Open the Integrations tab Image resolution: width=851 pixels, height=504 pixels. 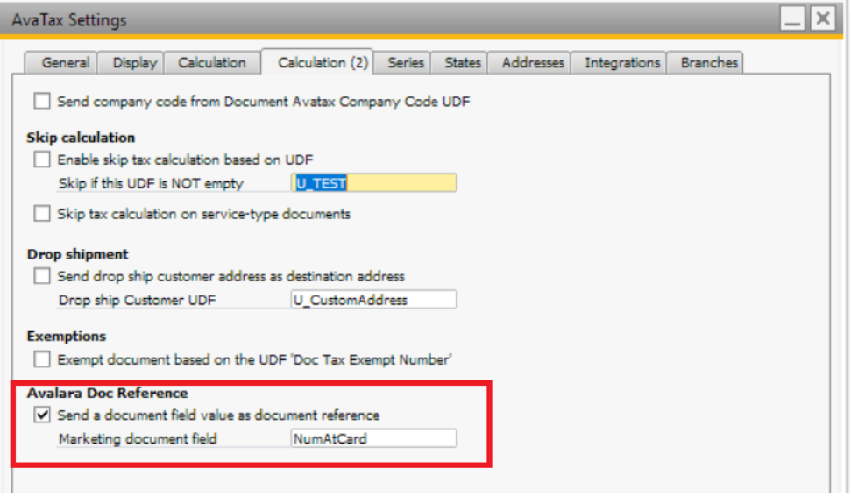[619, 63]
